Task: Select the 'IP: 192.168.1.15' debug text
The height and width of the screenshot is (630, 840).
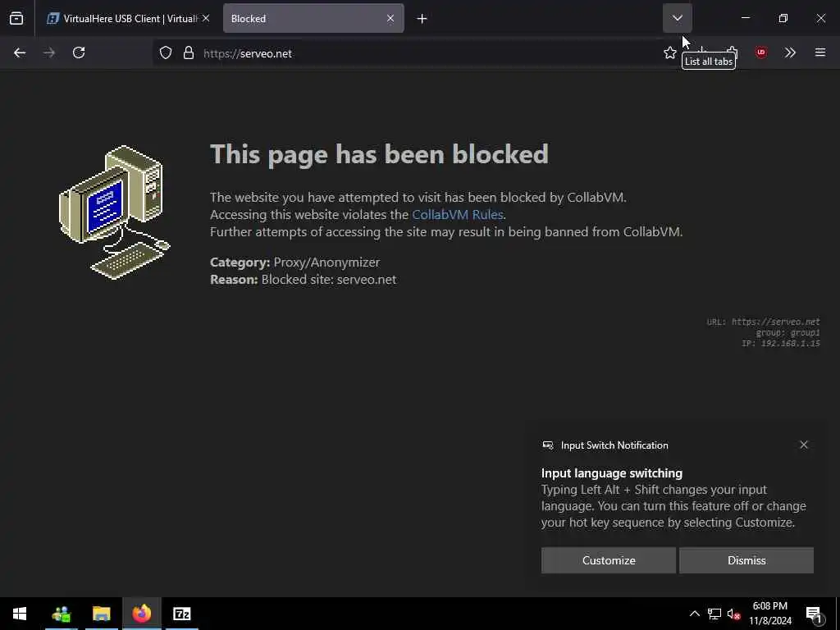Action: click(x=781, y=344)
